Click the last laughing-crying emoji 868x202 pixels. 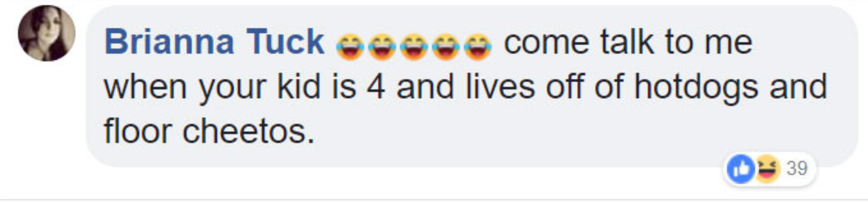click(x=477, y=46)
